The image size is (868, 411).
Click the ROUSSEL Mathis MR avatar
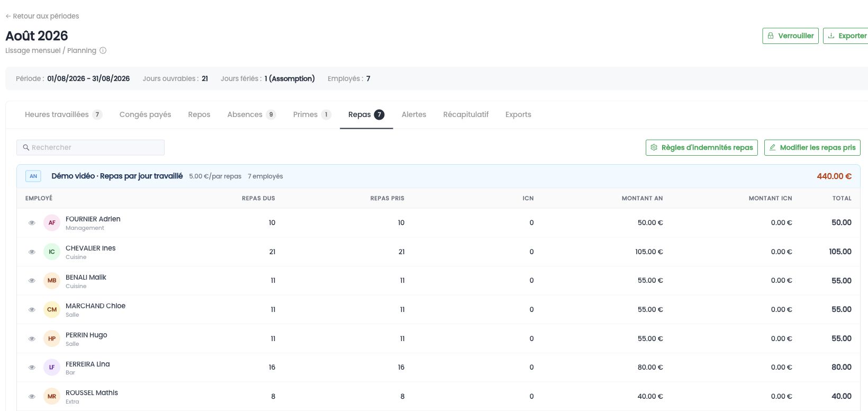52,397
